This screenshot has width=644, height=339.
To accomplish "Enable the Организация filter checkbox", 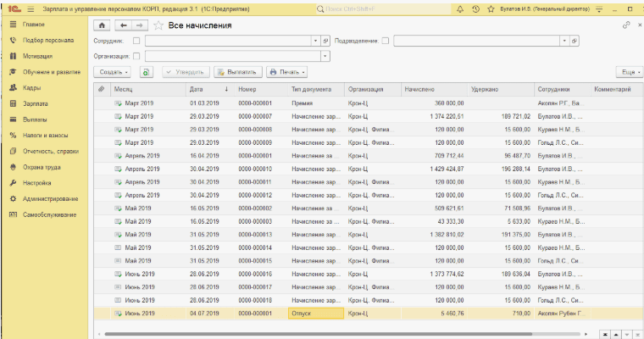I will pos(136,56).
